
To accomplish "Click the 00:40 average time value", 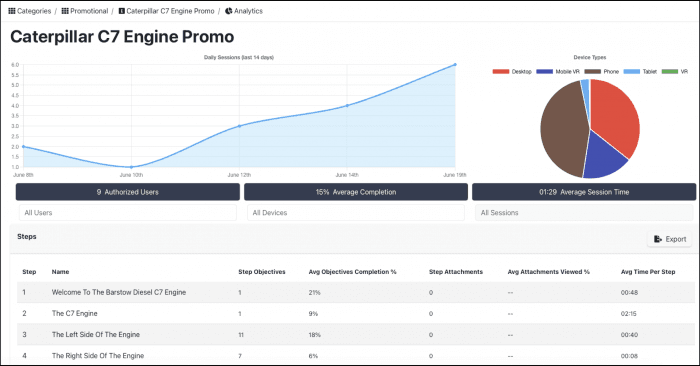I will point(629,335).
